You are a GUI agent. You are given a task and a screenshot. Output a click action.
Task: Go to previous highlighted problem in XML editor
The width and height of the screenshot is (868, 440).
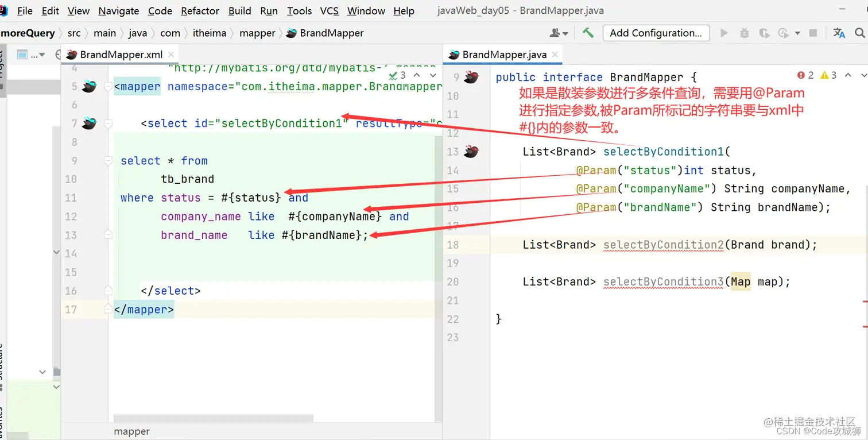point(417,75)
